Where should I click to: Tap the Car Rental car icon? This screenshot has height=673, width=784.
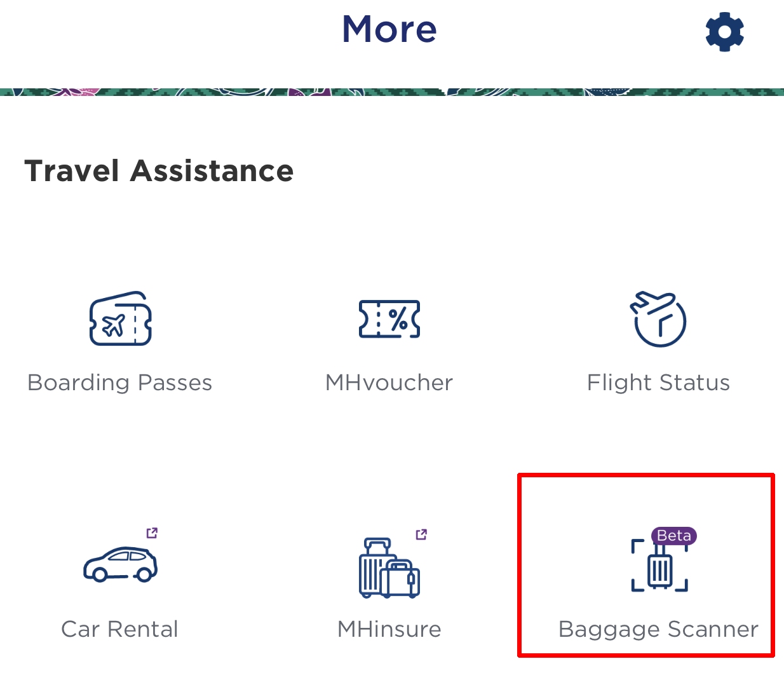pyautogui.click(x=121, y=564)
